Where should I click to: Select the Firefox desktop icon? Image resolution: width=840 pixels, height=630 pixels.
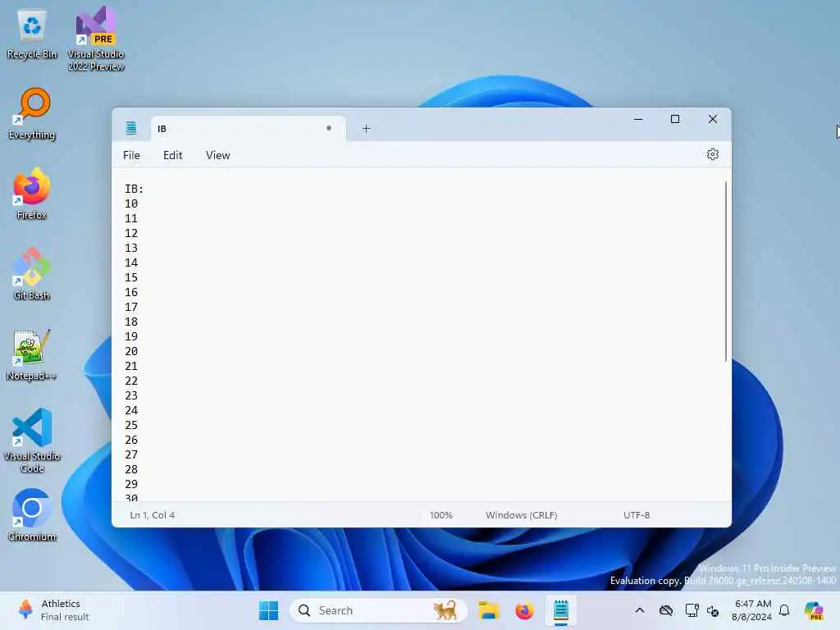pos(32,194)
